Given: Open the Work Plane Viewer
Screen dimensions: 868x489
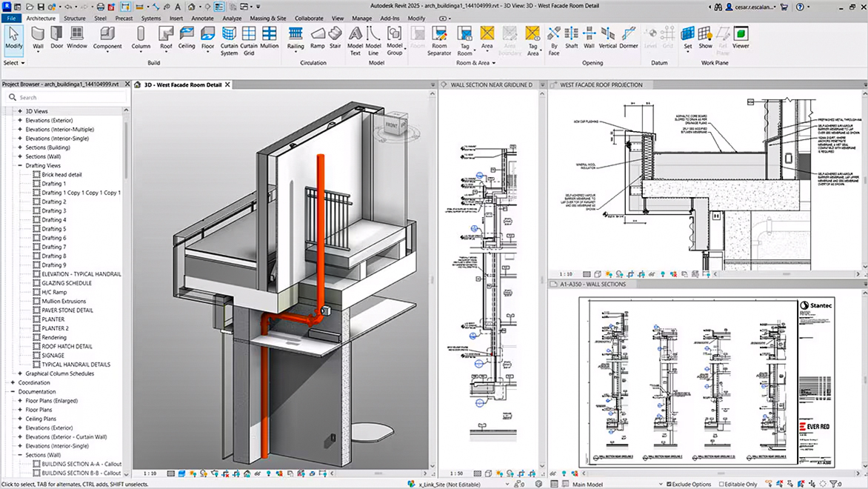Looking at the screenshot, I should pos(741,38).
